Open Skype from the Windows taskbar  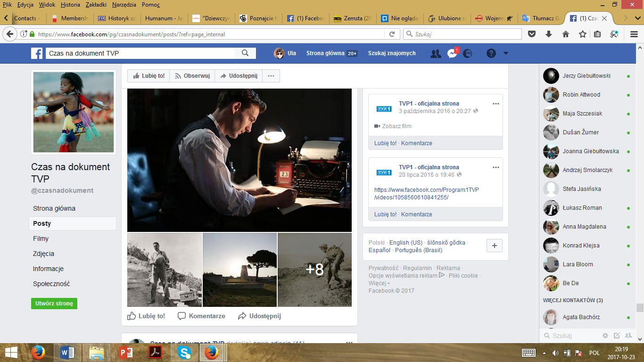pos(184,352)
